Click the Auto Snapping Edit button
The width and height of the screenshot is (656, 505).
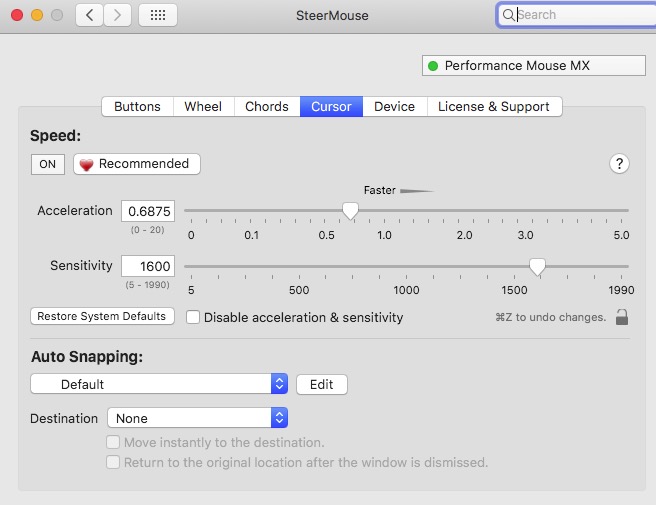(322, 385)
